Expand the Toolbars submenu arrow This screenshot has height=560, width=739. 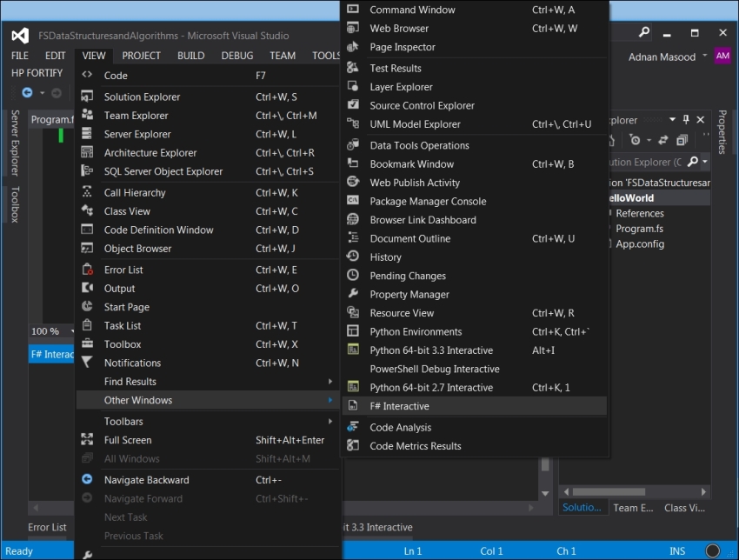coord(330,421)
